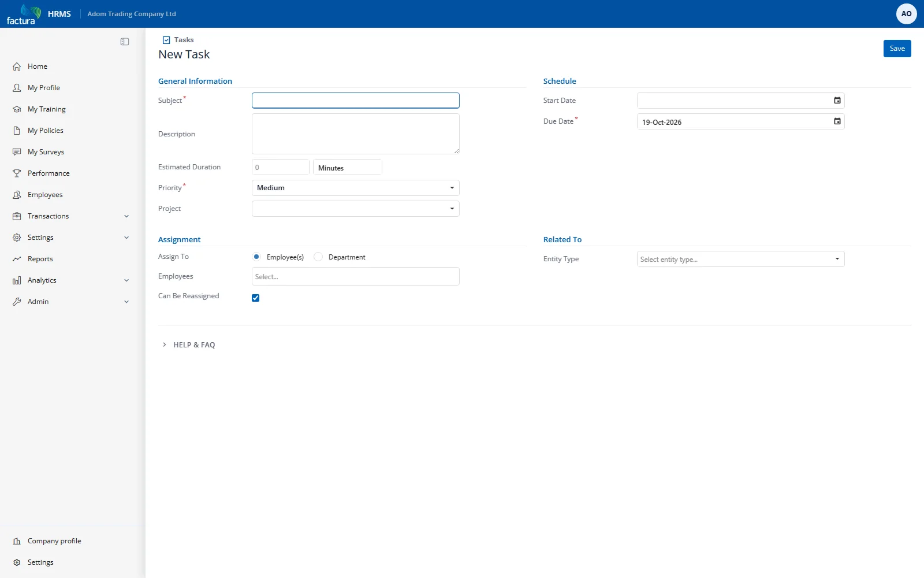Click the Transactions briefcase icon
Viewport: 924px width, 578px height.
(x=17, y=216)
